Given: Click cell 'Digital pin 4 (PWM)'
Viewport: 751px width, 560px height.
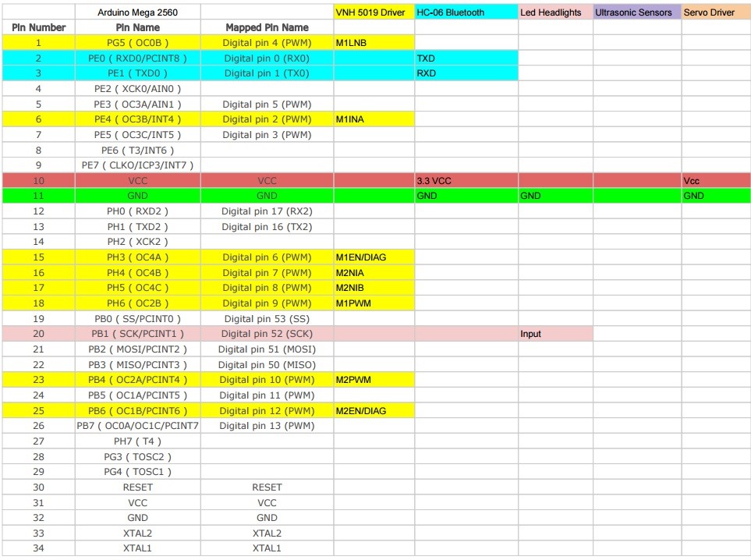Looking at the screenshot, I should point(267,43).
